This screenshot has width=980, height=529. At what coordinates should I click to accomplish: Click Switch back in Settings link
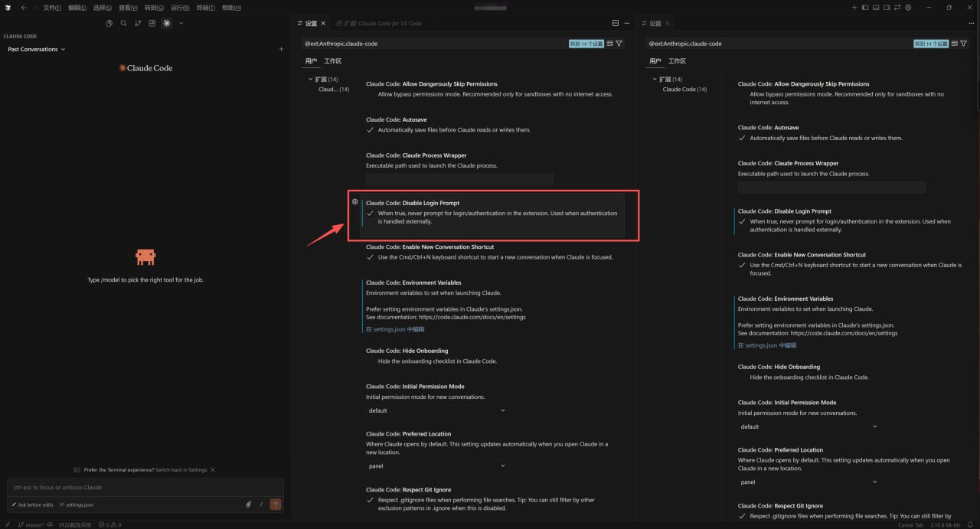(181, 469)
